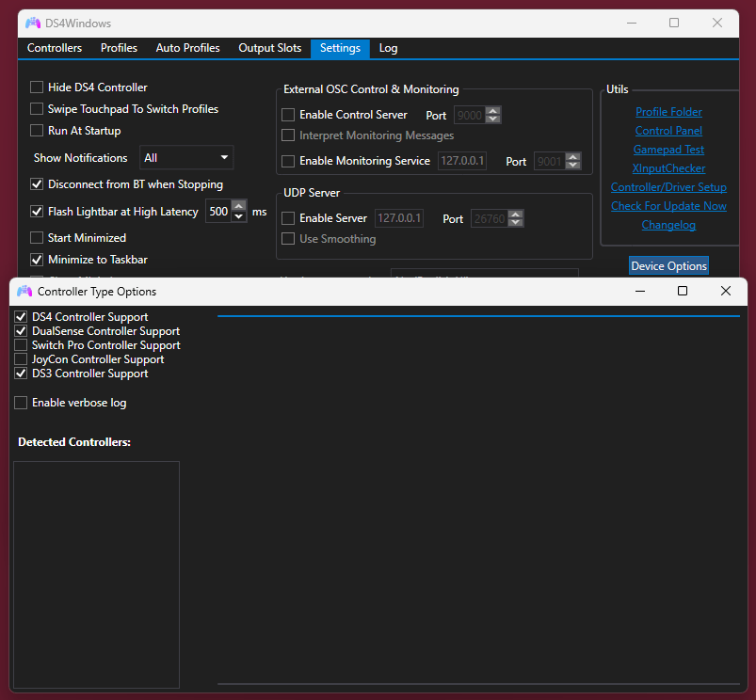Screen dimensions: 756x700
Task: Enable the UDP Server checkbox
Action: pyautogui.click(x=289, y=218)
